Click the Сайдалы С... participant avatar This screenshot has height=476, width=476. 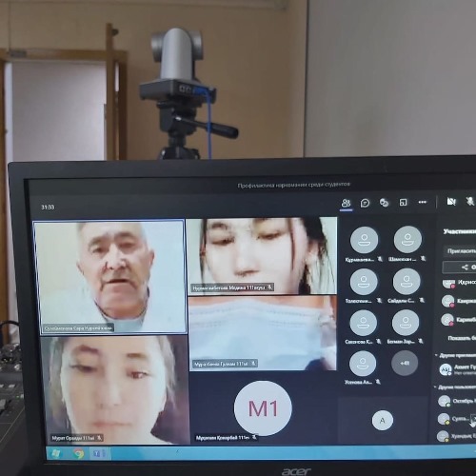click(407, 282)
